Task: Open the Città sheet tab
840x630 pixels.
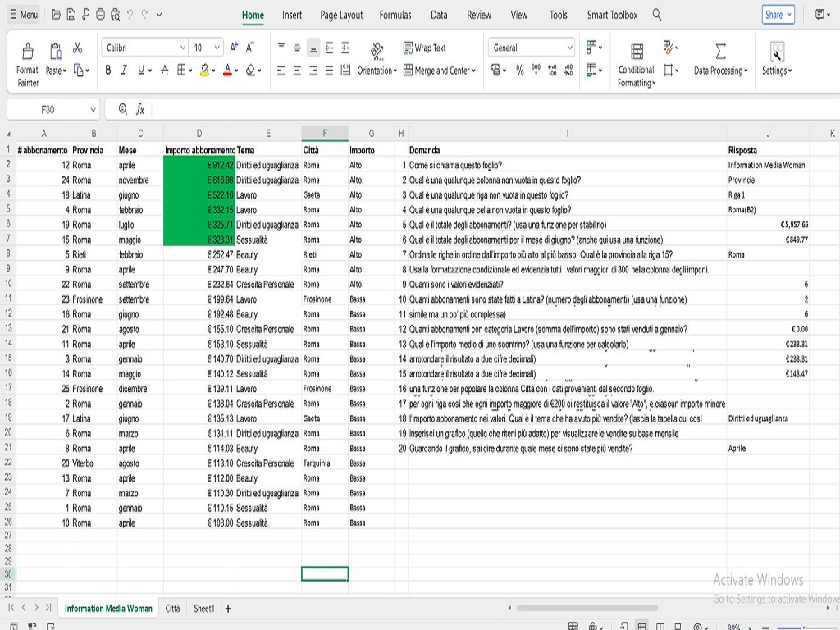Action: [x=172, y=608]
